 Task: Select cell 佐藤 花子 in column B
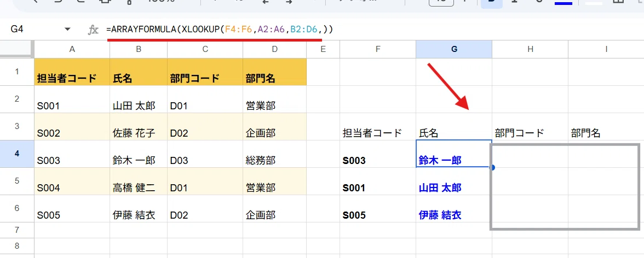click(x=139, y=127)
